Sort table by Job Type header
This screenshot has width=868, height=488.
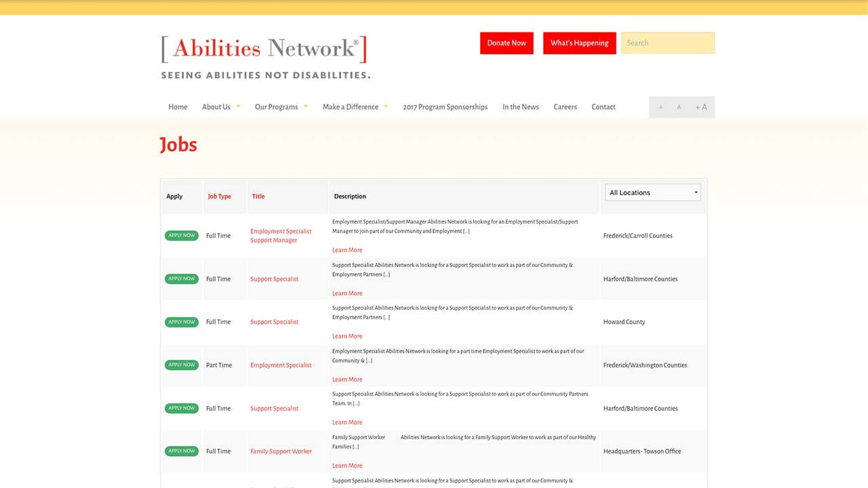point(219,197)
